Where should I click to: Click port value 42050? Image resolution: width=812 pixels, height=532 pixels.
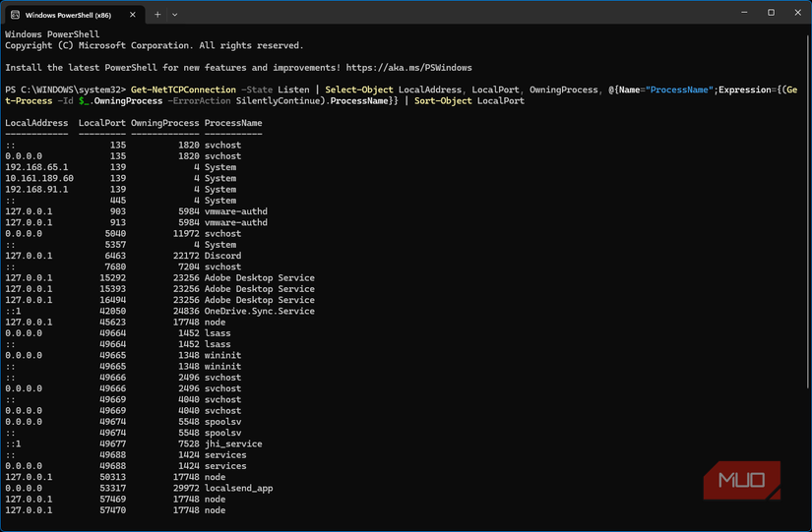[x=113, y=311]
